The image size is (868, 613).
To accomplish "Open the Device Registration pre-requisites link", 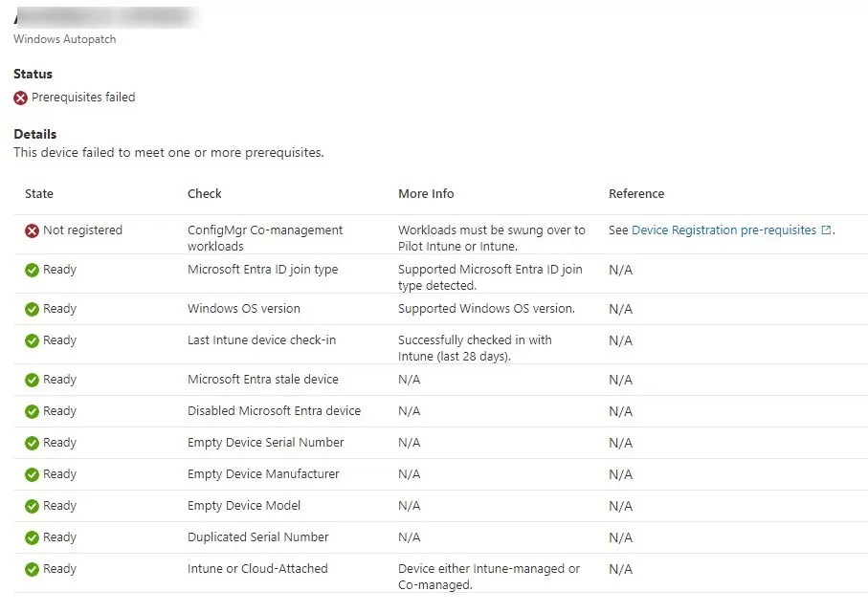I will pos(723,230).
